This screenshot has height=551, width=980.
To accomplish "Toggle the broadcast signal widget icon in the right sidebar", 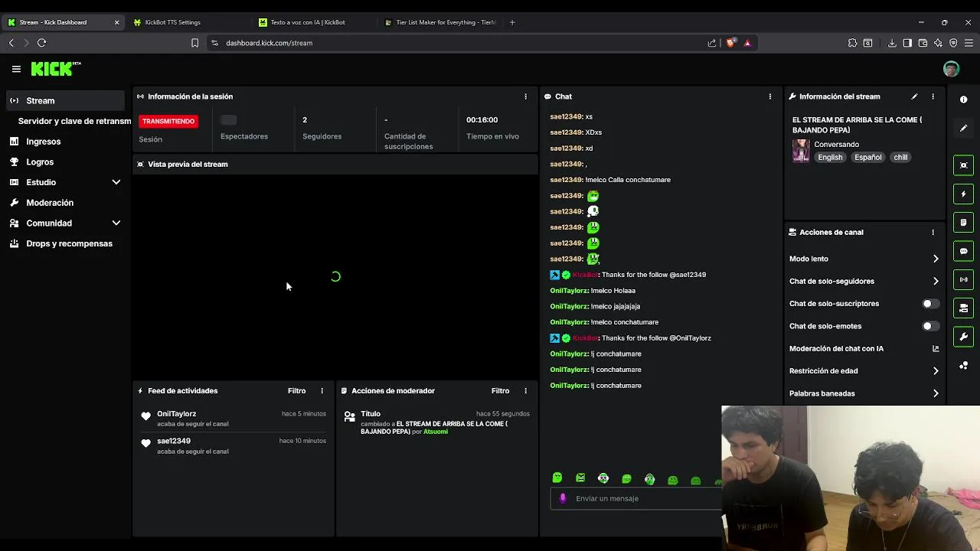I will tap(963, 279).
